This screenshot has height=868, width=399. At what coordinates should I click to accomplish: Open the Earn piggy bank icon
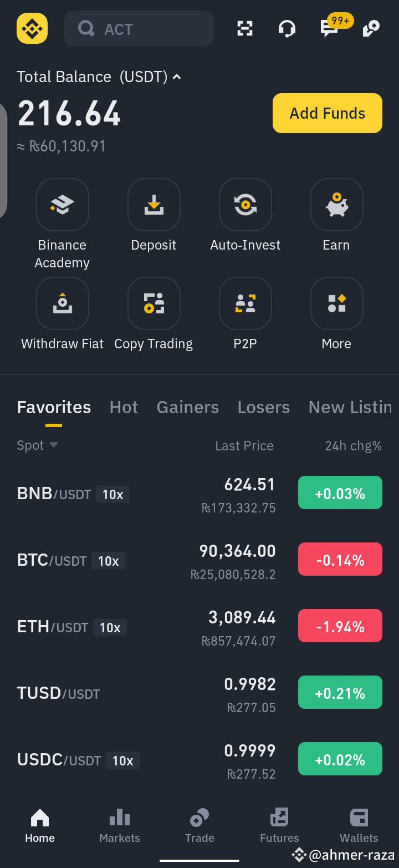pos(337,205)
